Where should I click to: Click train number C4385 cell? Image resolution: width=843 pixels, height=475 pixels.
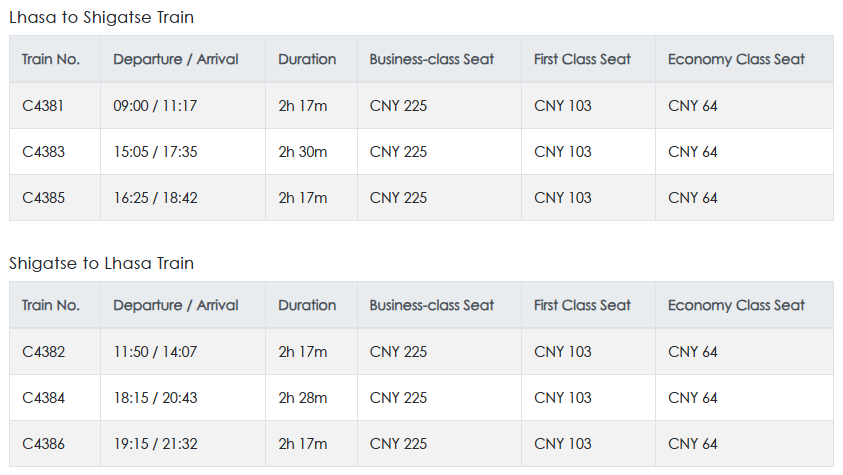(x=44, y=198)
